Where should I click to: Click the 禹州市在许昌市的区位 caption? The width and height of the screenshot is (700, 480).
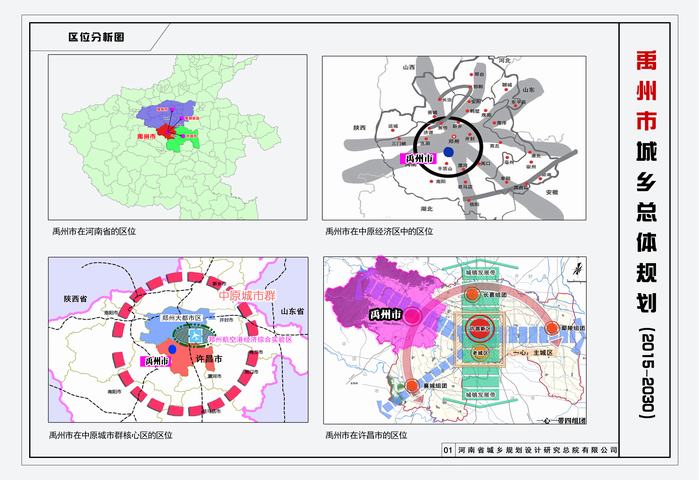366,435
